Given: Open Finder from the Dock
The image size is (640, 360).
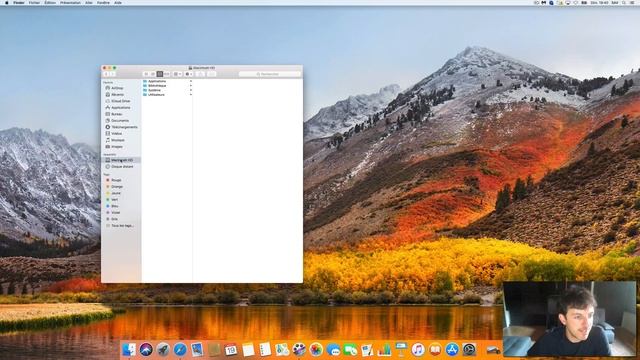Looking at the screenshot, I should (129, 349).
